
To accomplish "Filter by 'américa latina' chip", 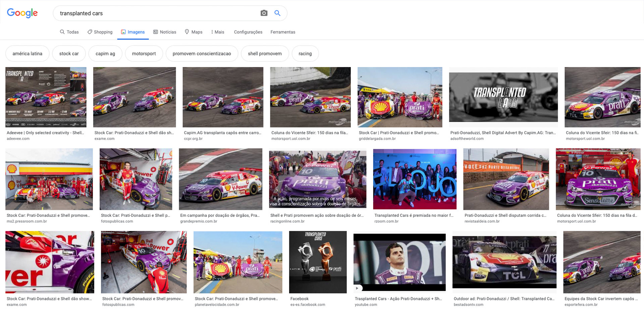I will coord(28,54).
